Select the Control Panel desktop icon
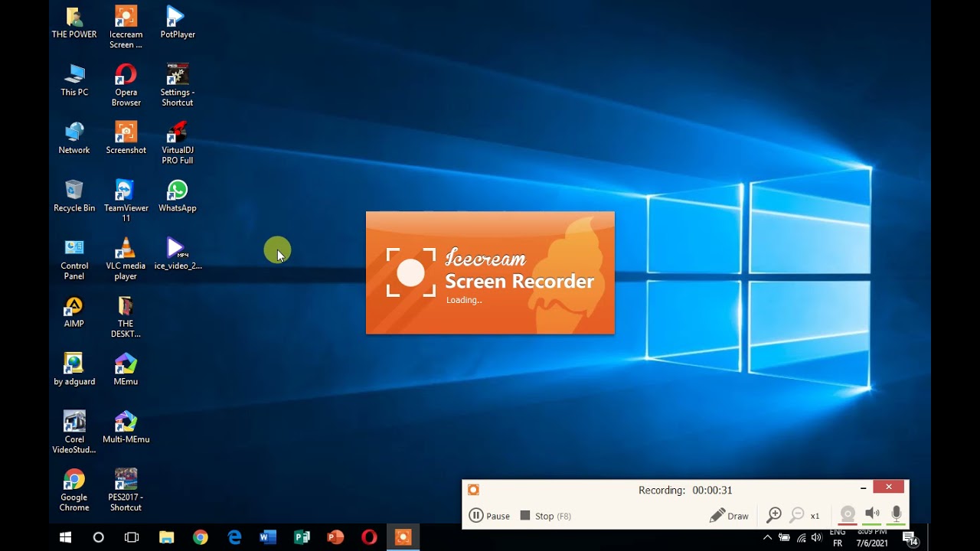 (x=74, y=260)
